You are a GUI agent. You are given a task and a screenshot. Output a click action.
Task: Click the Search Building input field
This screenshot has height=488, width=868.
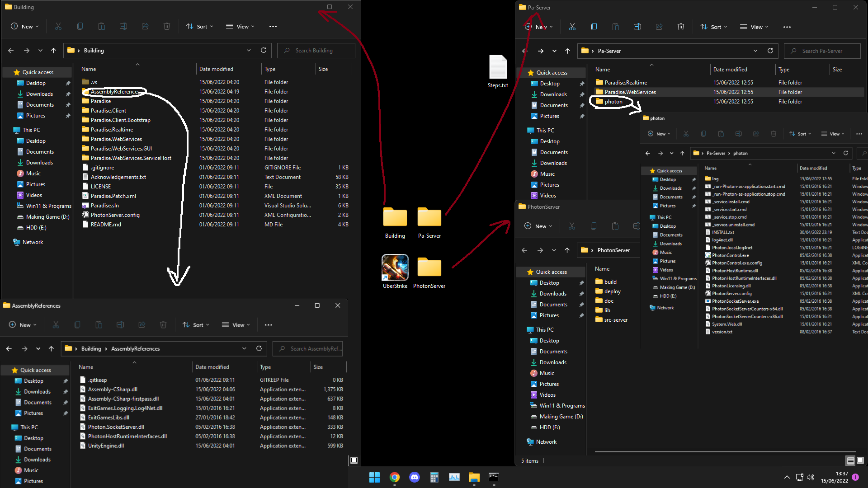click(316, 51)
